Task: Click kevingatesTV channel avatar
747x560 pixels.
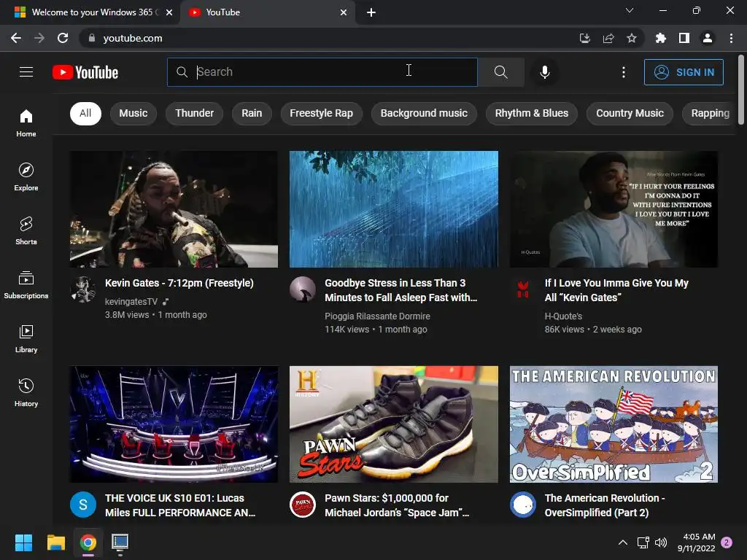Action: tap(83, 289)
